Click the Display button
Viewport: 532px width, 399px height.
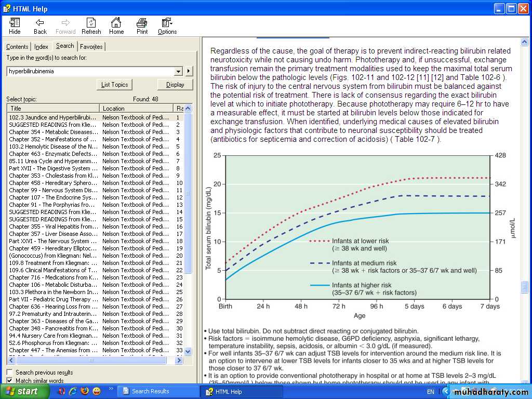(175, 85)
